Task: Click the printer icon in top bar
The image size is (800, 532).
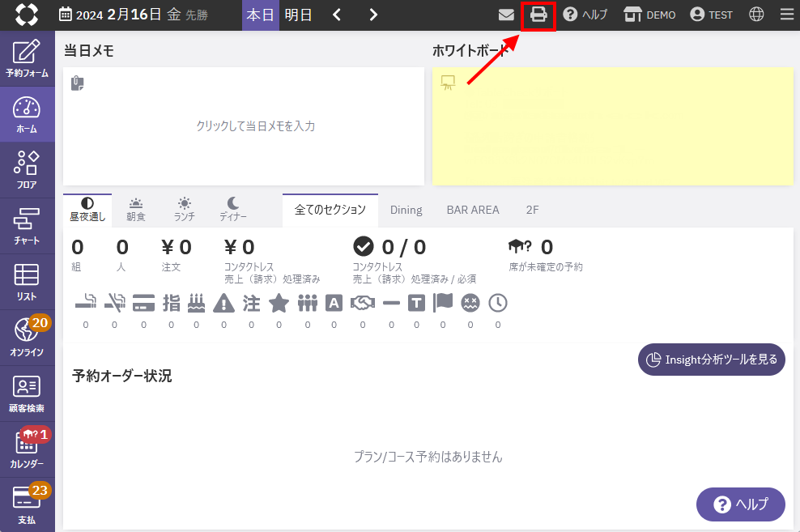Action: (x=538, y=15)
